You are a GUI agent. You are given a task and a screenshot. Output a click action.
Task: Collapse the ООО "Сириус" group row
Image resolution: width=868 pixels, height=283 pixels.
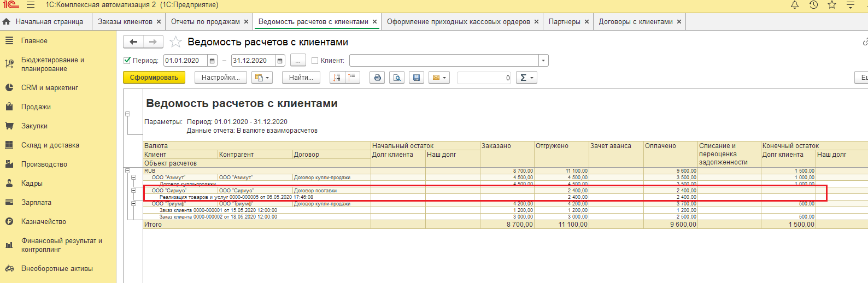tap(133, 191)
